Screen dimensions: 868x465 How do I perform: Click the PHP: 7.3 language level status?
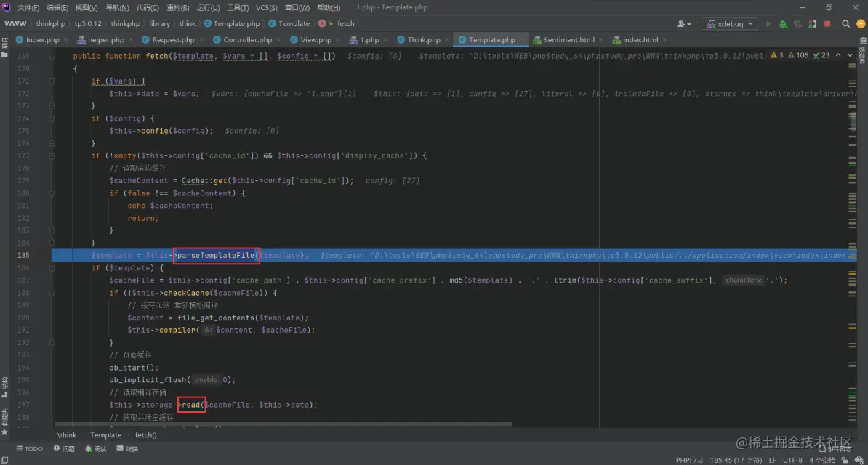point(689,460)
